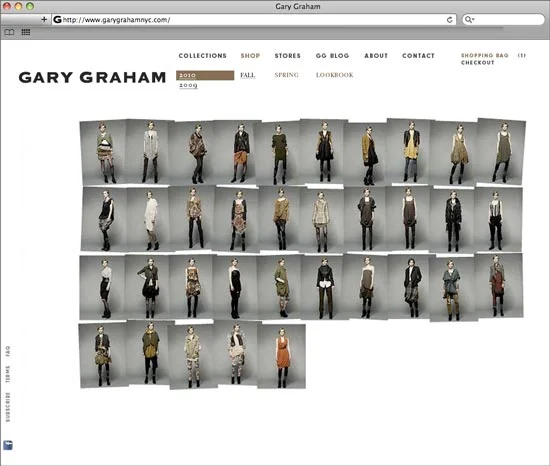Image resolution: width=550 pixels, height=466 pixels.
Task: Open the orange dress look in bottom row
Action: 282,356
